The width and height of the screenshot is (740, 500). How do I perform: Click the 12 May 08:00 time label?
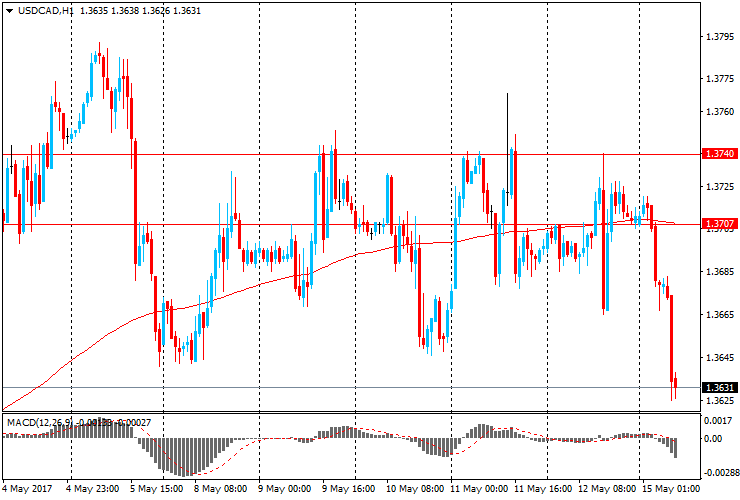[607, 489]
